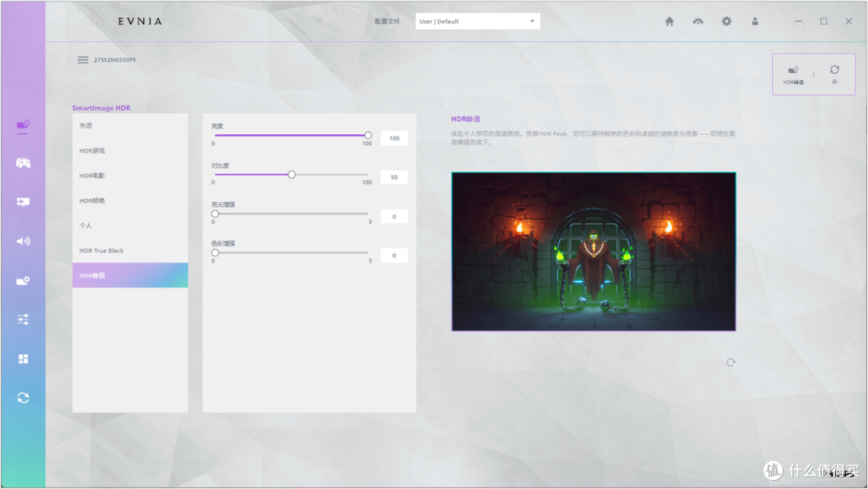Click the reset arrow below preview image

[x=731, y=362]
